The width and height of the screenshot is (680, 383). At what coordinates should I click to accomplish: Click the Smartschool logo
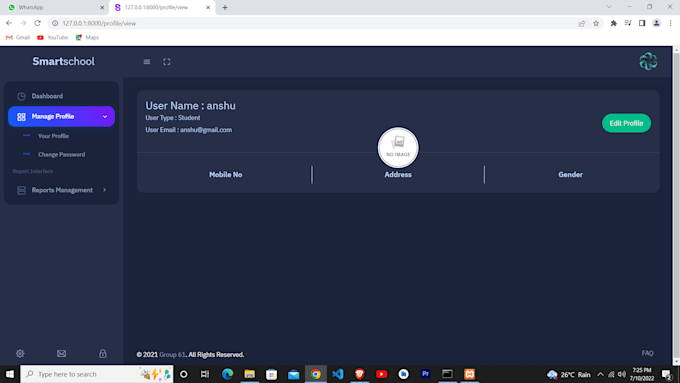[63, 62]
